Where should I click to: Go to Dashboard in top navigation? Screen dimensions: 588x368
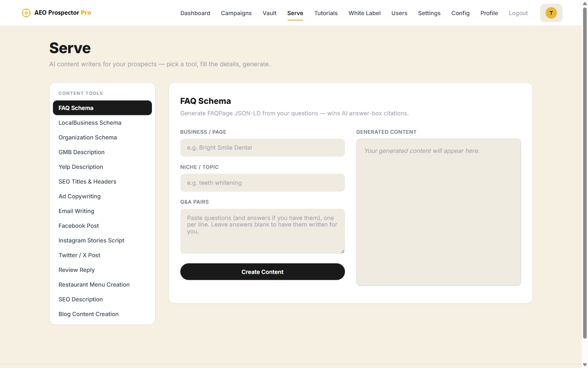tap(195, 13)
